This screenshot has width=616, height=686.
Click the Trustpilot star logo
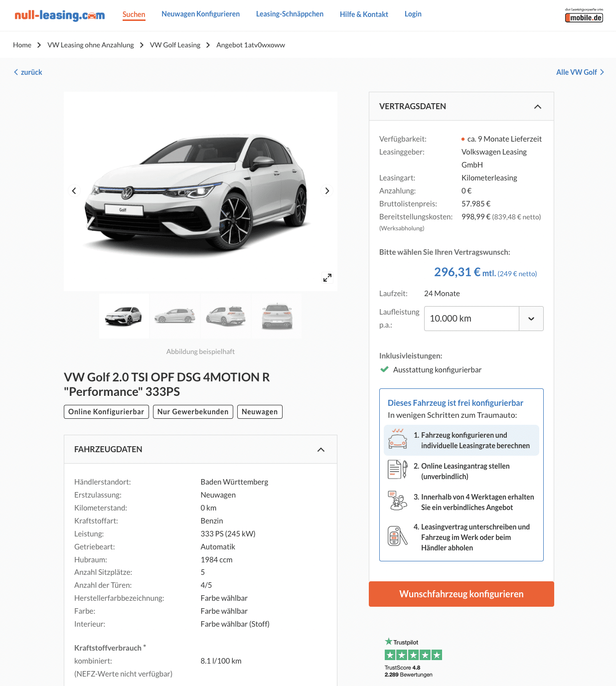389,642
